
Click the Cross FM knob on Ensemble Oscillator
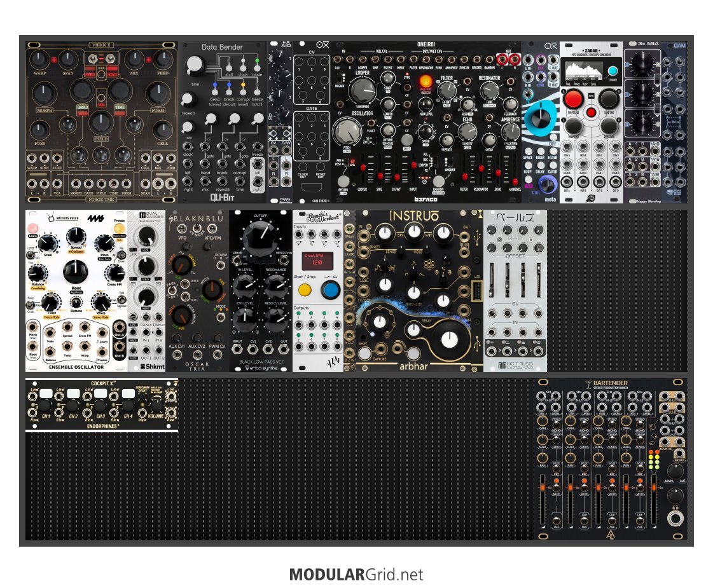click(114, 273)
